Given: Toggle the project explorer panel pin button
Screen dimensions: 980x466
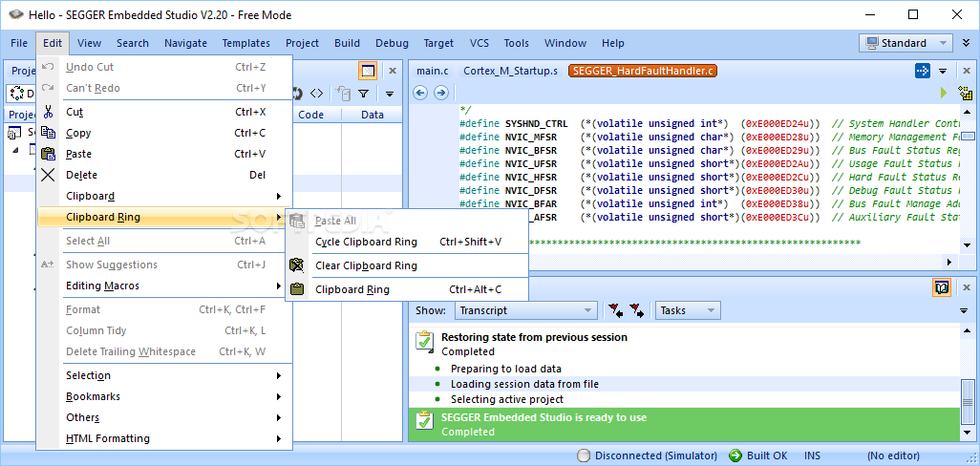Looking at the screenshot, I should click(x=368, y=71).
